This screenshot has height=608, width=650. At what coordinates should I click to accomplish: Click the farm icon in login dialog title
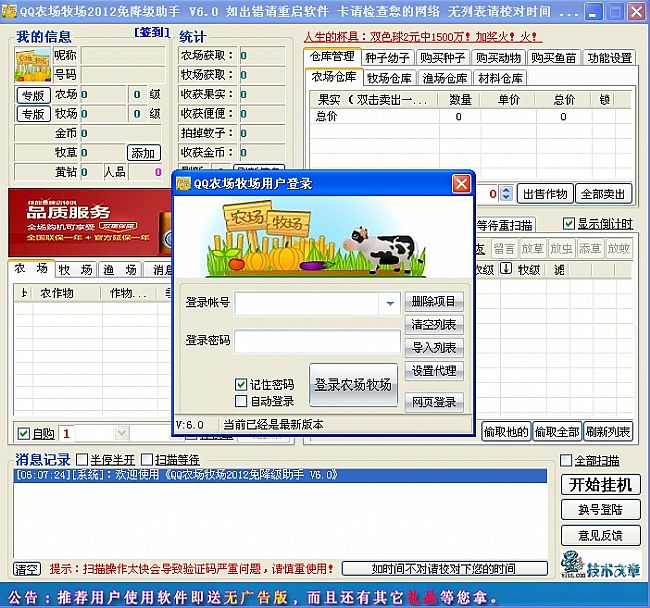point(183,184)
